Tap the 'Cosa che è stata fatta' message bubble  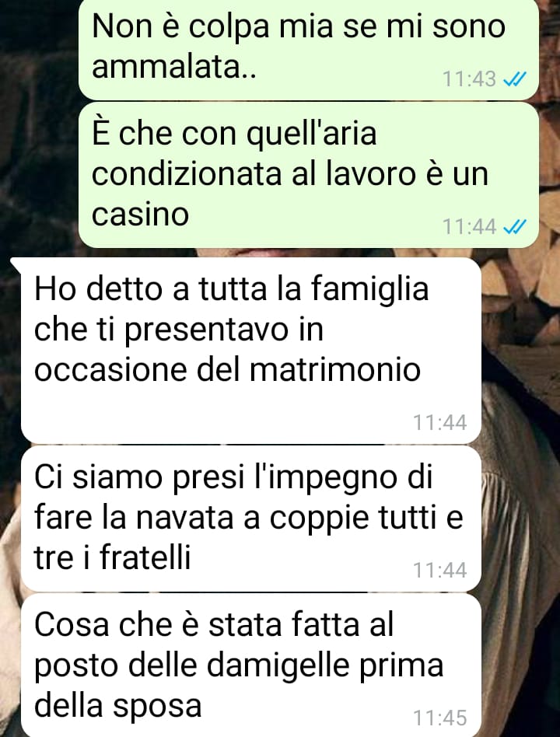[251, 665]
